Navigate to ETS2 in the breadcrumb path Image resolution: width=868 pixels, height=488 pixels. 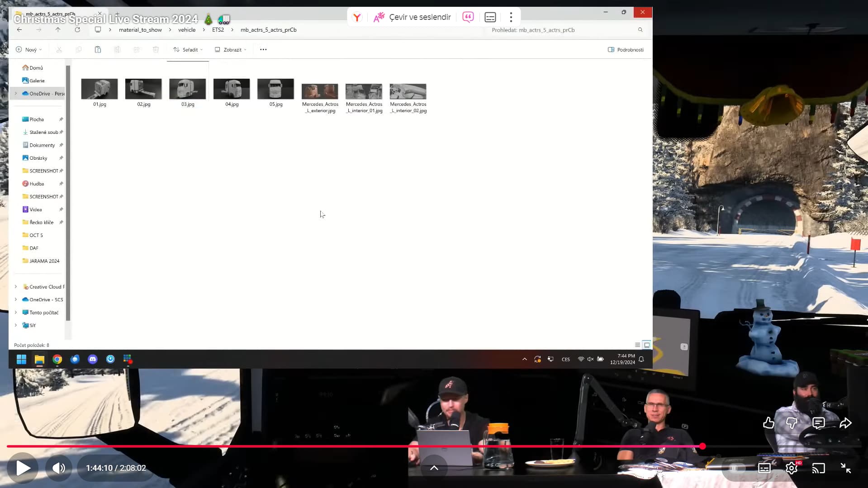pos(218,30)
